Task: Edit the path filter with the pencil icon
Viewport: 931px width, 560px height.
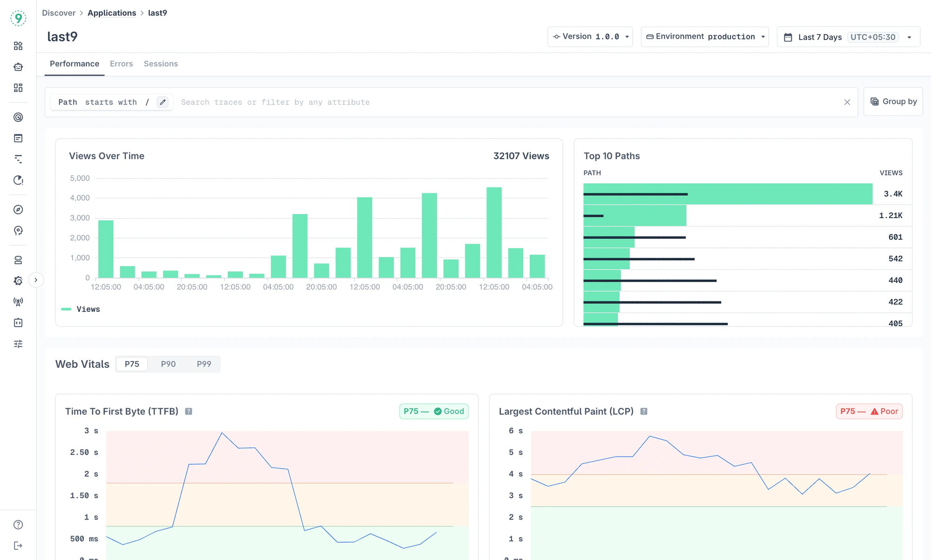Action: 162,102
